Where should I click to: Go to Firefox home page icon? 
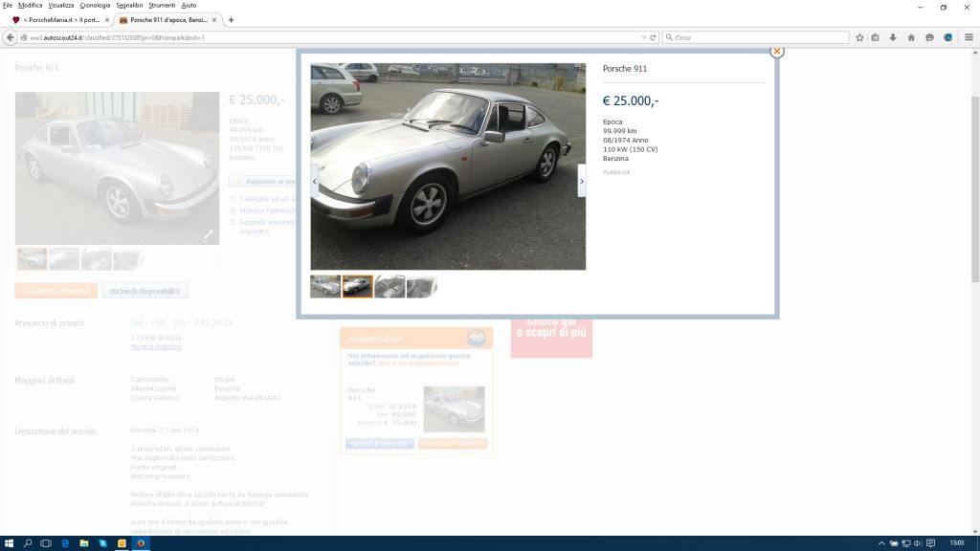[911, 37]
